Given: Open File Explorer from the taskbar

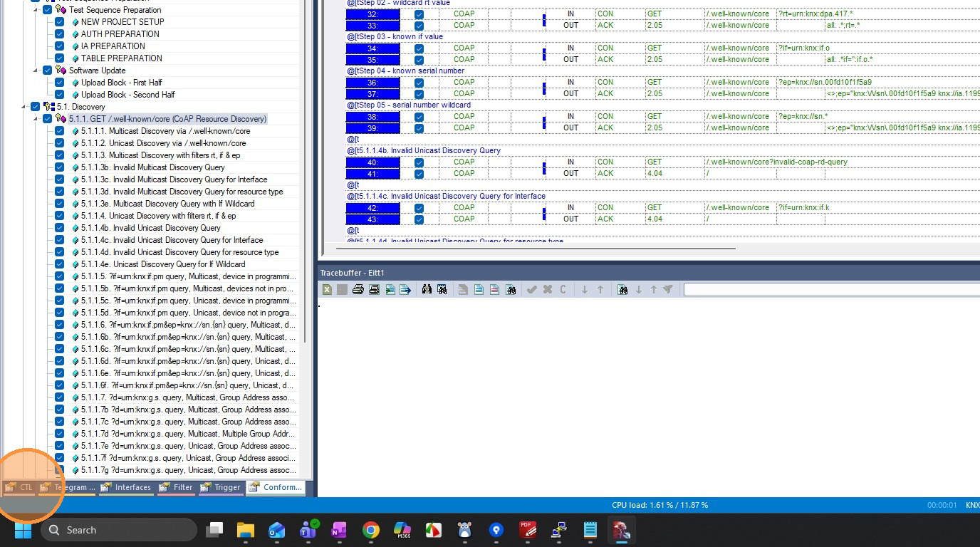Looking at the screenshot, I should click(x=246, y=530).
